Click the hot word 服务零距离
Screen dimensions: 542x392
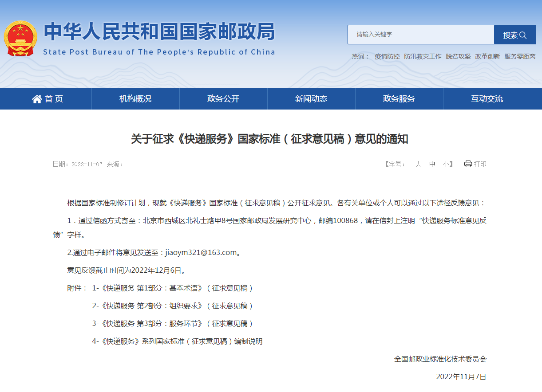[x=520, y=56]
